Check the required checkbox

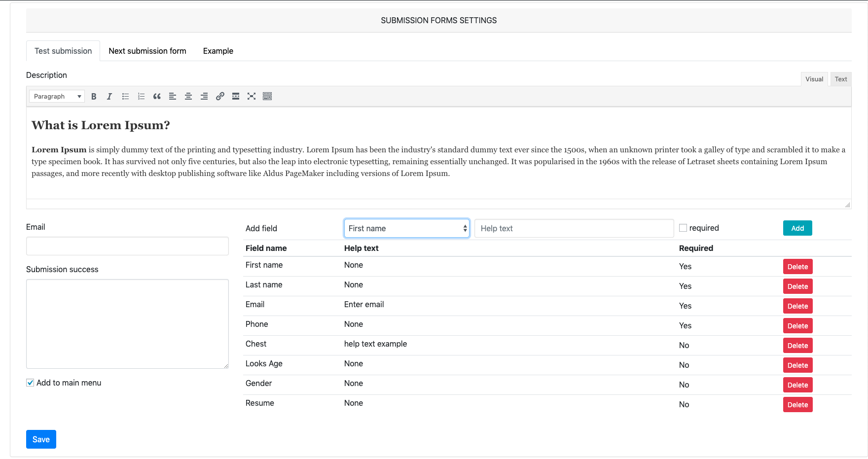[683, 228]
